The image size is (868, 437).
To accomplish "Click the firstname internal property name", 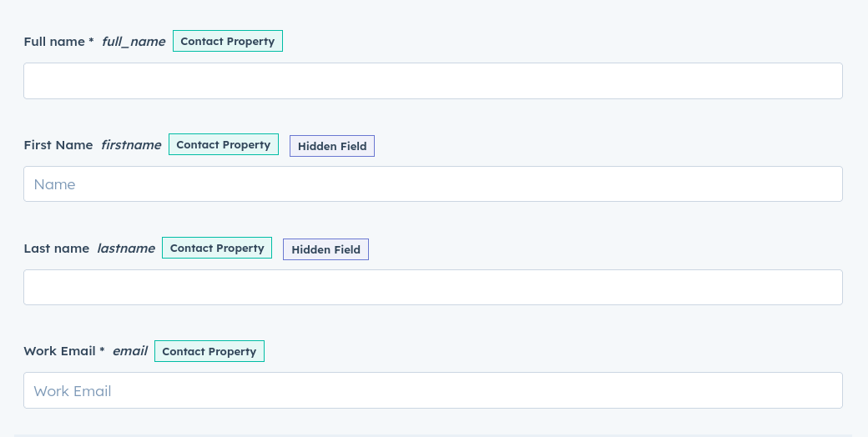I will [131, 145].
